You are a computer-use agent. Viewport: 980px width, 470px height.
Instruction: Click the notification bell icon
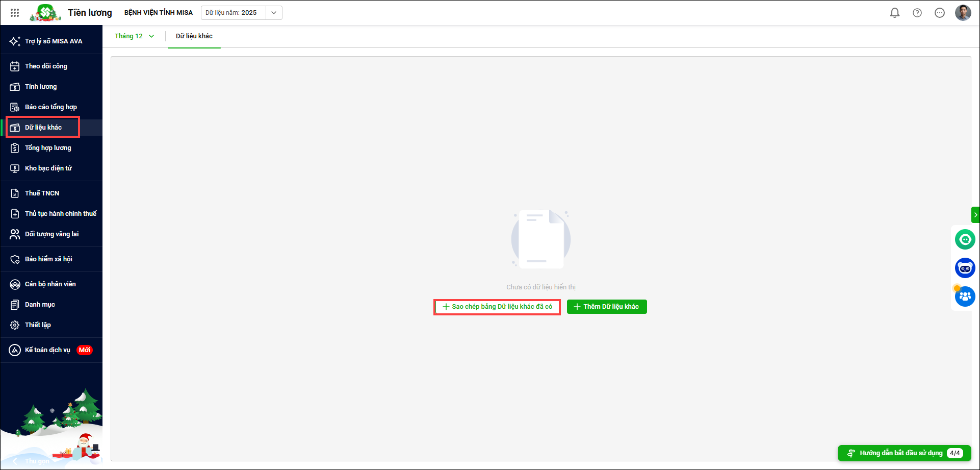(x=894, y=13)
